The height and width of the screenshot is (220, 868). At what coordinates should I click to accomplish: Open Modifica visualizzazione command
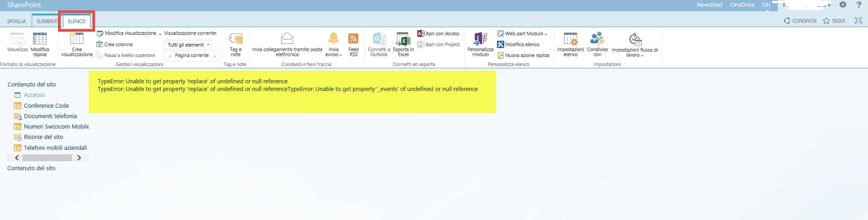[x=129, y=33]
